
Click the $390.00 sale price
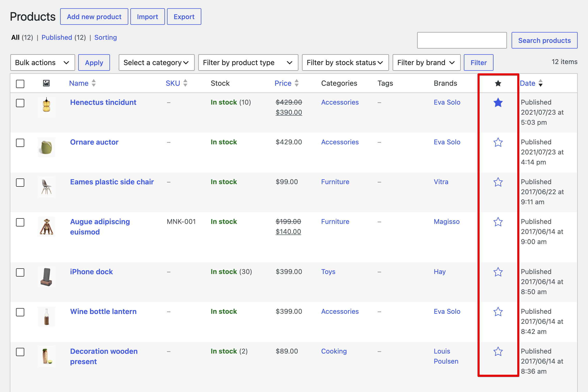coord(289,112)
